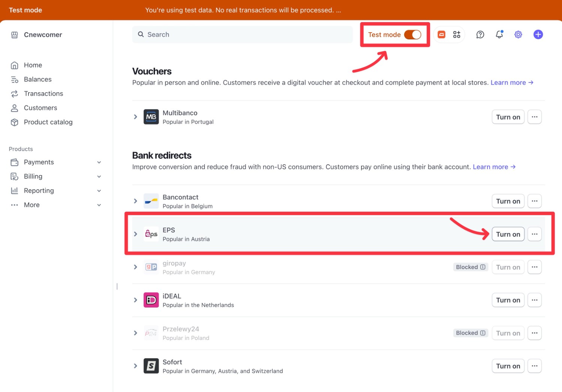Expand the Multibanco row chevron
The height and width of the screenshot is (392, 562).
pos(136,117)
